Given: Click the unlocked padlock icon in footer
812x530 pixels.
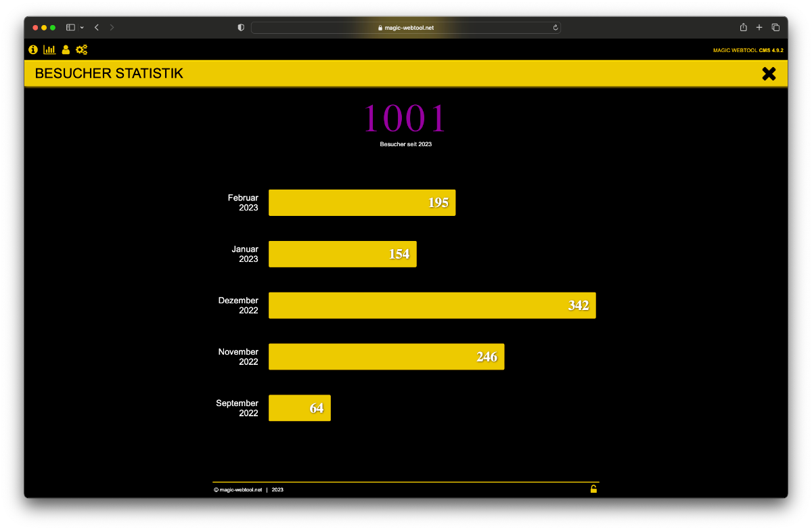Looking at the screenshot, I should (x=593, y=489).
